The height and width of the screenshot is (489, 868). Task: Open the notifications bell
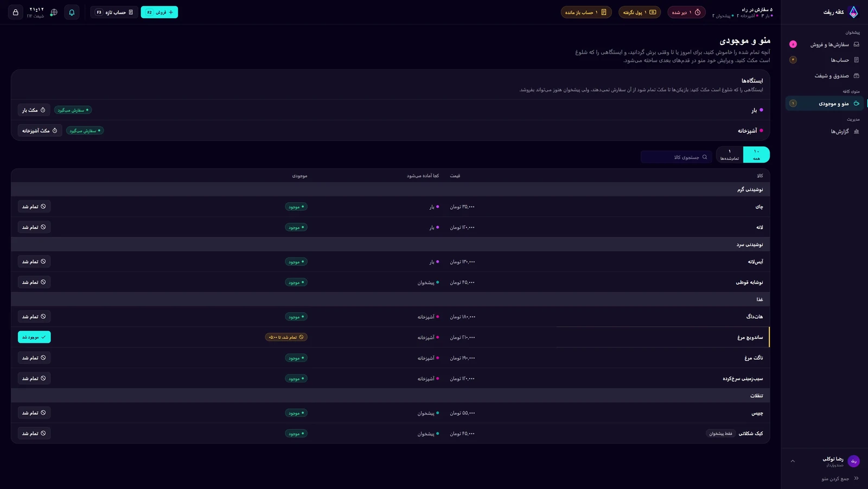pos(72,12)
